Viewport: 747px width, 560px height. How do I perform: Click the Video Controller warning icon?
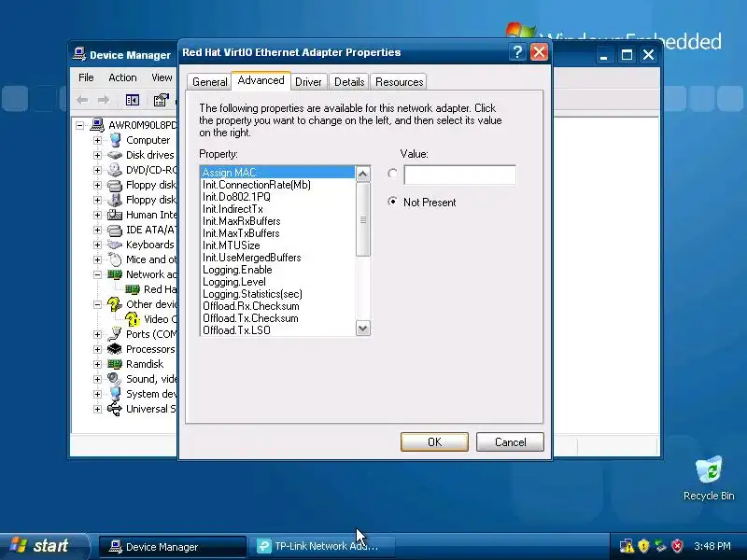tap(132, 319)
